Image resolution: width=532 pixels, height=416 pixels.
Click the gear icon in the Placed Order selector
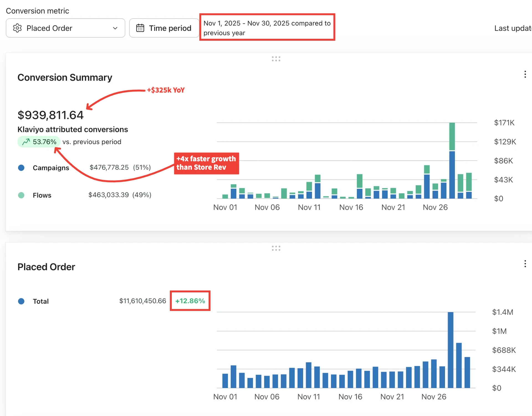point(17,28)
